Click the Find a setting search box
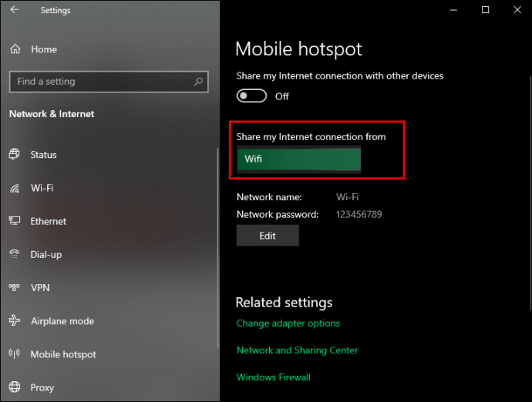Image resolution: width=532 pixels, height=402 pixels. 109,82
